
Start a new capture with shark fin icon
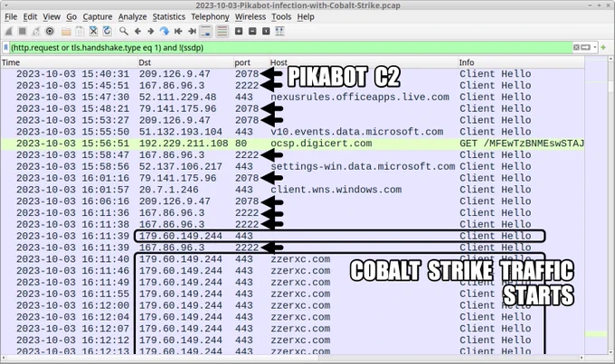[8, 32]
